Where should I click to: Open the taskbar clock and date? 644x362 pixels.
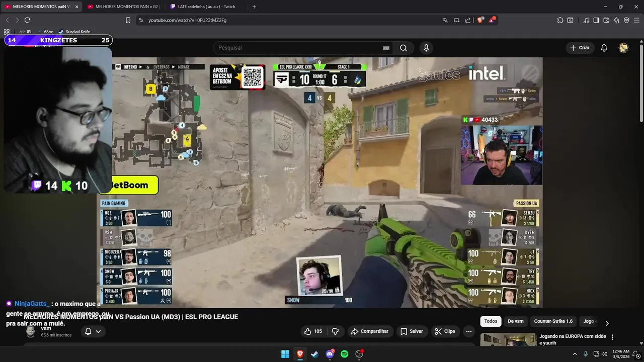click(621, 354)
